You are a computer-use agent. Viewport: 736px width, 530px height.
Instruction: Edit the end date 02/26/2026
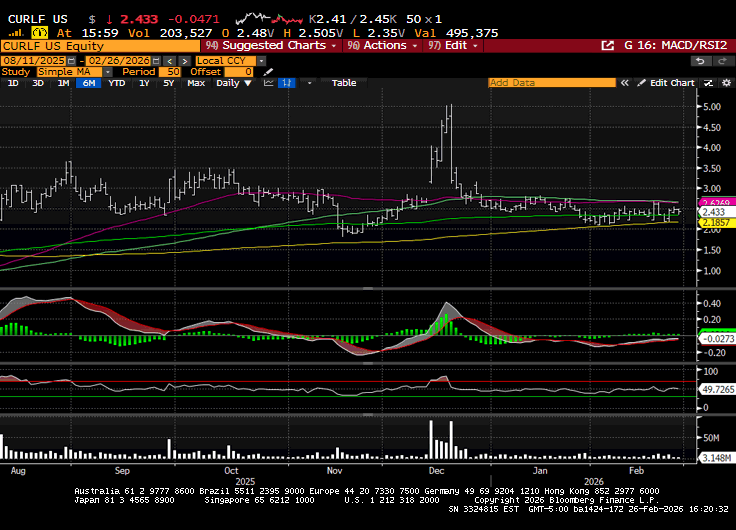(x=119, y=61)
